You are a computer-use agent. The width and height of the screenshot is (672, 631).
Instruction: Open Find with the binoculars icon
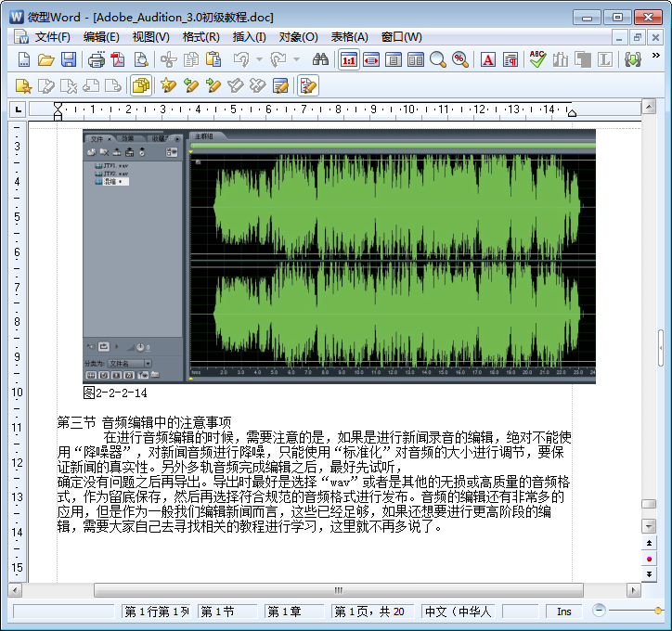point(320,59)
